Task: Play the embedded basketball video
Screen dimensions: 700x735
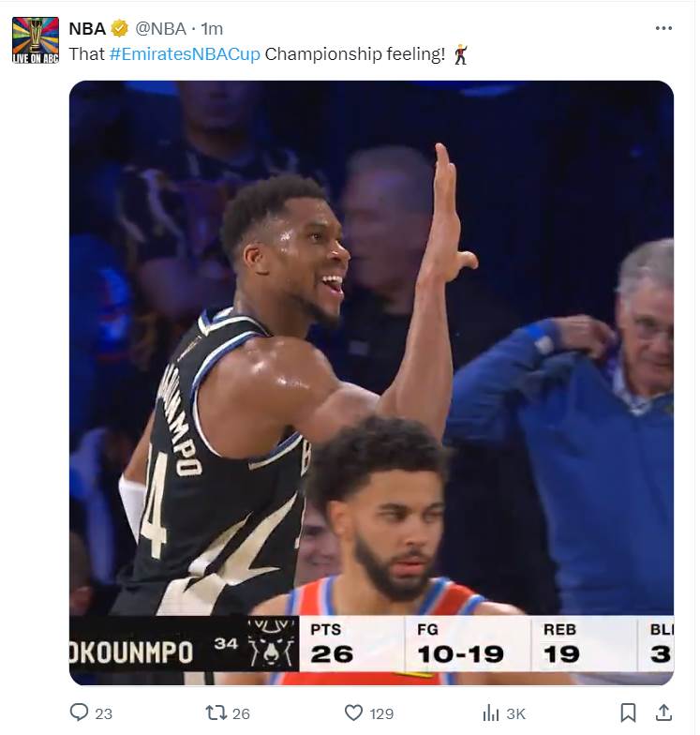Action: [x=371, y=382]
